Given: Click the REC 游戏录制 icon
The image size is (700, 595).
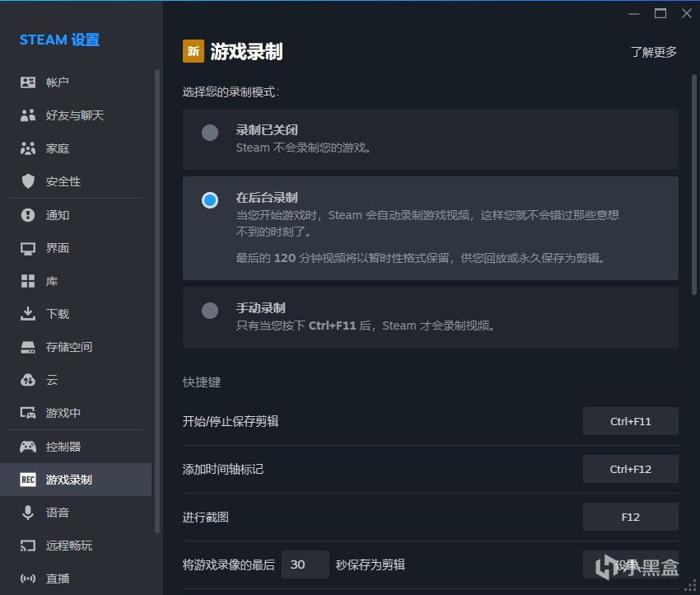Looking at the screenshot, I should click(x=28, y=480).
